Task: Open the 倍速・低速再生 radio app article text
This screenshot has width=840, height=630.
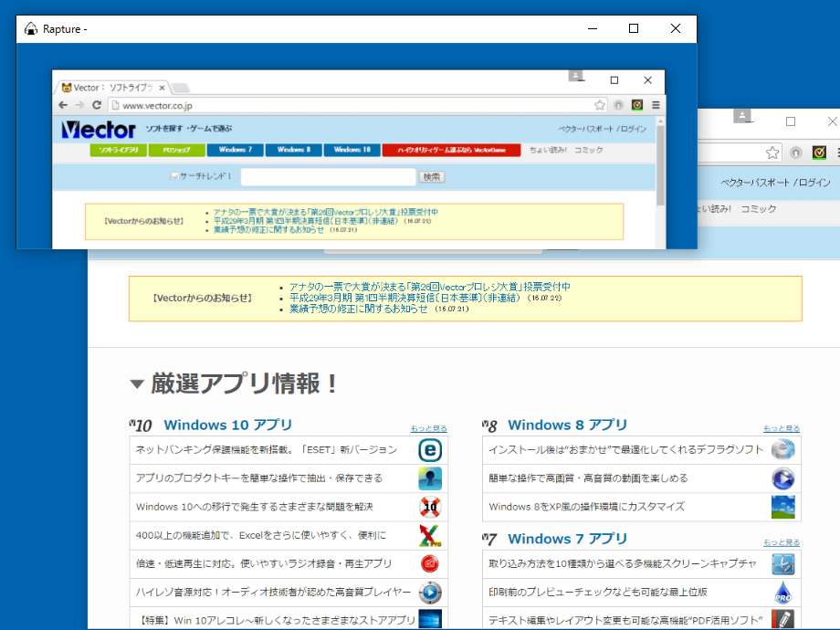Action: pos(264,563)
